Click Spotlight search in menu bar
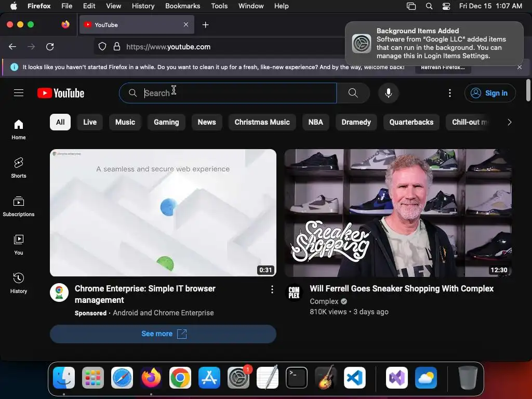This screenshot has width=532, height=399. (429, 6)
